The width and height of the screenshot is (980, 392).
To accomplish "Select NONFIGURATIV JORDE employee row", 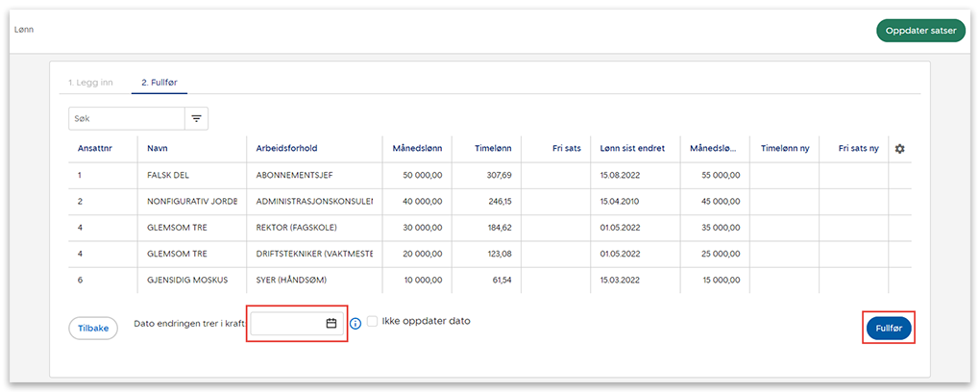I will [192, 202].
